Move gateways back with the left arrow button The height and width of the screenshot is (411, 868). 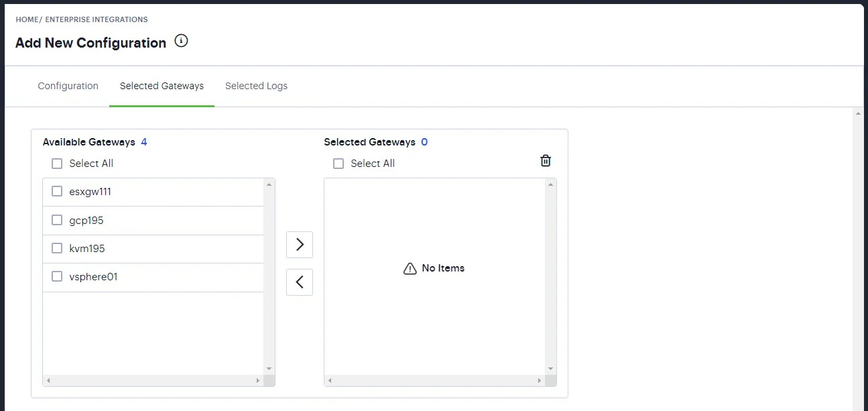tap(300, 282)
